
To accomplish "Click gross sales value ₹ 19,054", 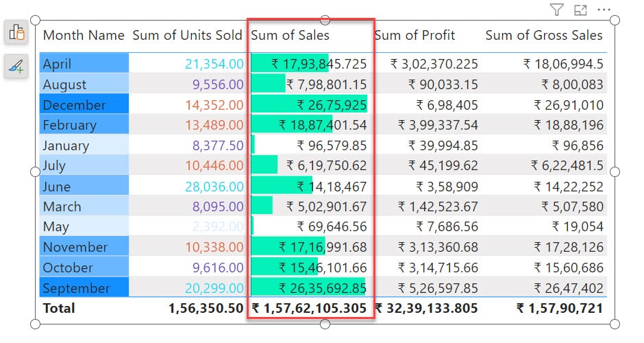I will (x=578, y=226).
